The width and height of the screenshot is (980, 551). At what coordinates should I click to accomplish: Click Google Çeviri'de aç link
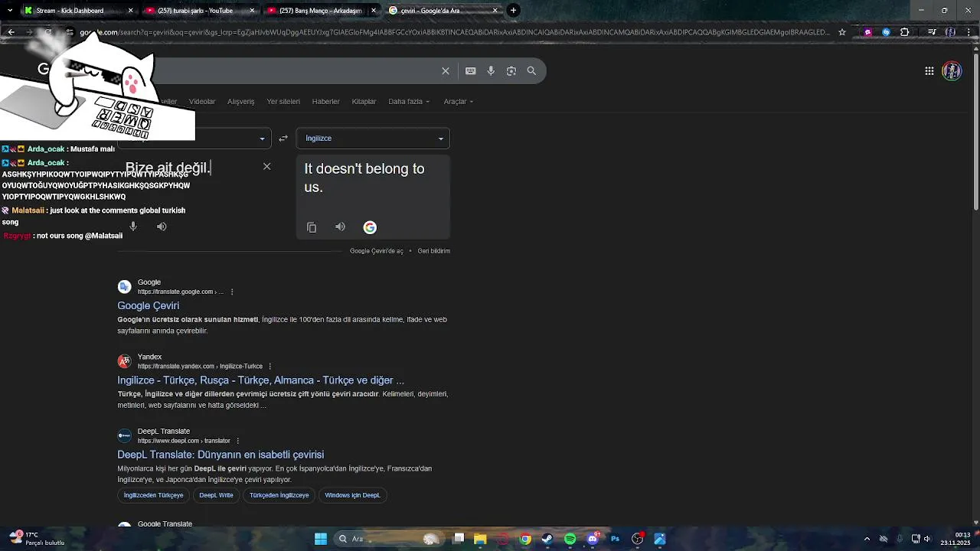(376, 251)
